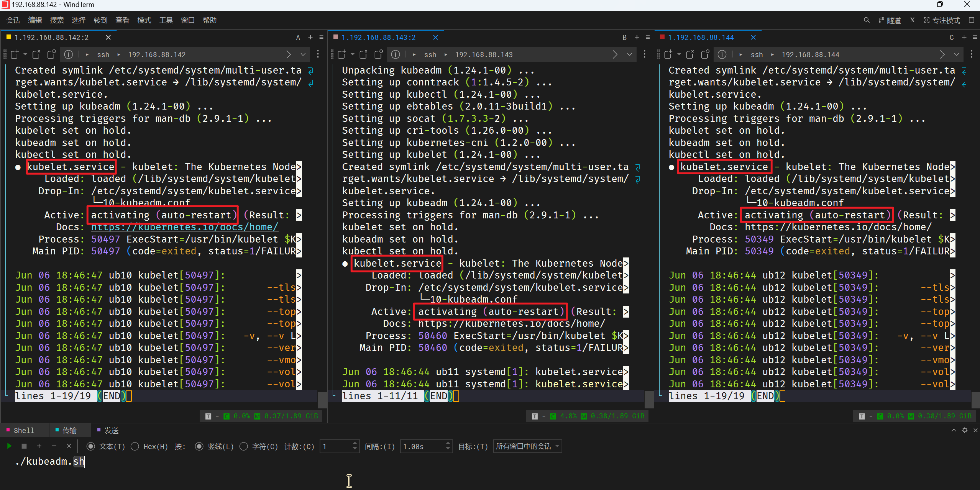Select the 文本(T) radio button
The height and width of the screenshot is (490, 980).
[91, 446]
